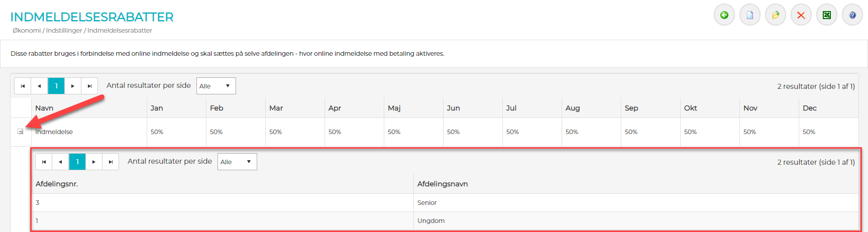Select page 1 in the nested pager
This screenshot has width=868, height=232.
[x=77, y=162]
